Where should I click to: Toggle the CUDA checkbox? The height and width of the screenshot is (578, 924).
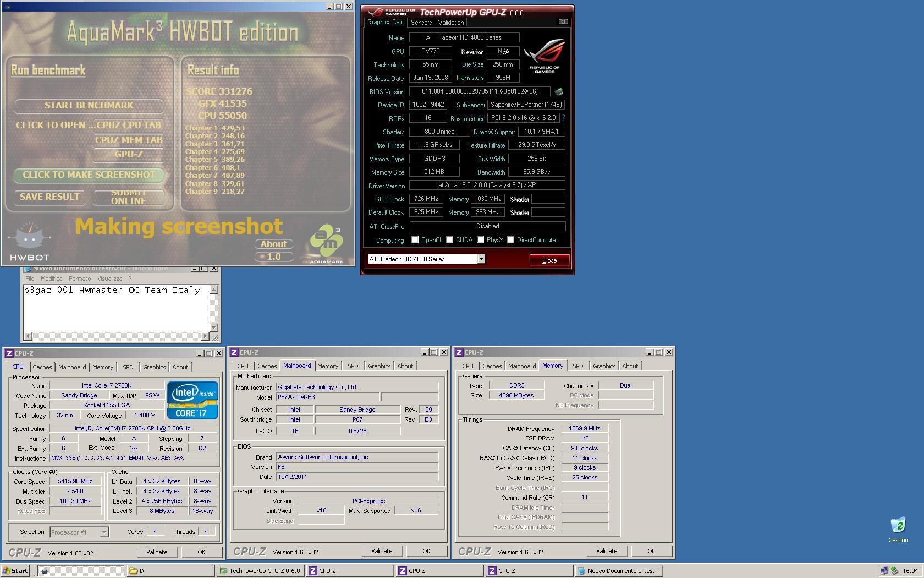(x=450, y=240)
